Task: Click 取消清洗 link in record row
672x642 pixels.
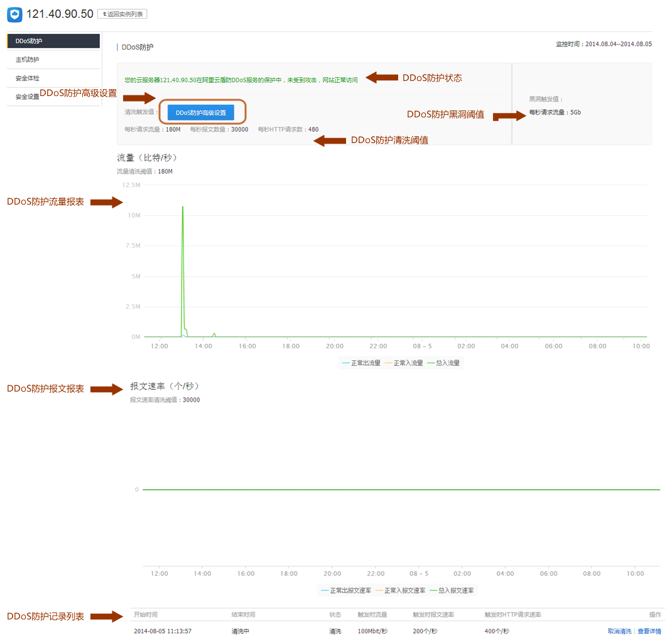Action: point(619,631)
